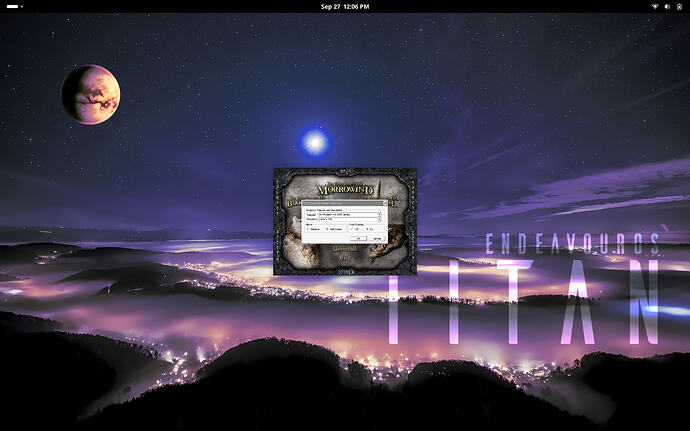Open the Wi-Fi network indicator
The image size is (690, 431).
click(655, 7)
